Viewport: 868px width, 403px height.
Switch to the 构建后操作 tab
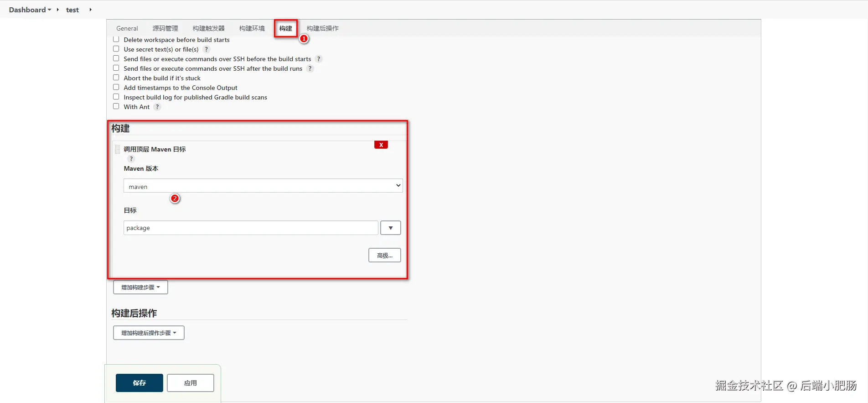point(323,28)
